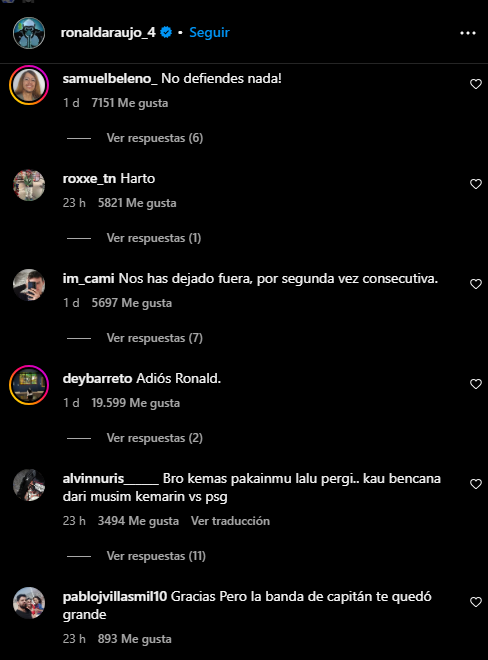Like deybarreto's 'Adiós Ronald' comment
The height and width of the screenshot is (660, 488).
(475, 384)
